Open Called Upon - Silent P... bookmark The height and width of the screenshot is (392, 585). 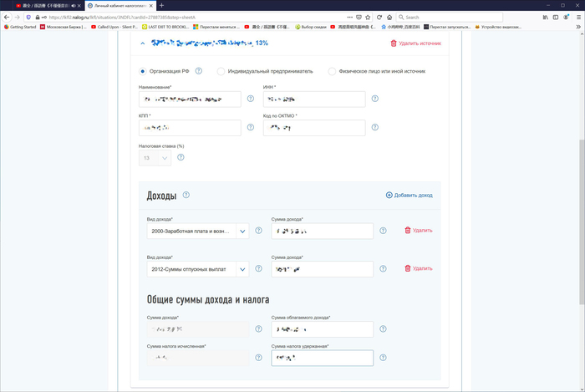pyautogui.click(x=114, y=27)
